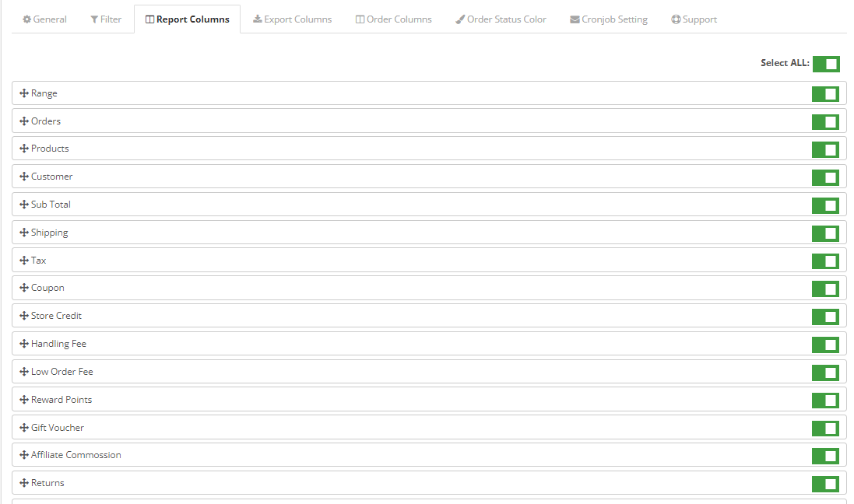Viewport: 854px width, 504px height.
Task: Disable the Affiliate Commossion toggle
Action: point(825,456)
